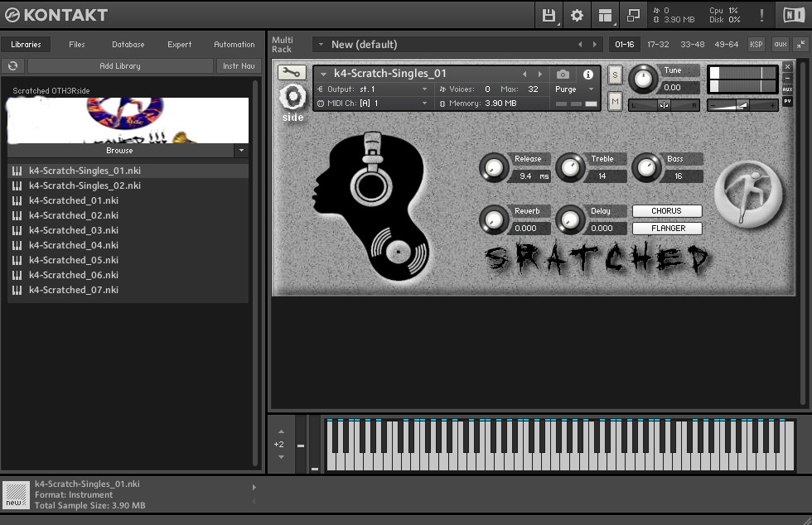Switch to the Libraries tab
The image size is (812, 525).
point(26,45)
